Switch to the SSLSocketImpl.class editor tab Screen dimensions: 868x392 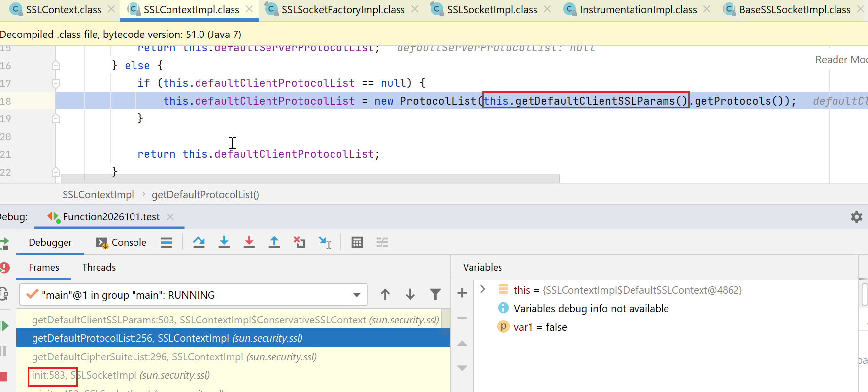492,10
